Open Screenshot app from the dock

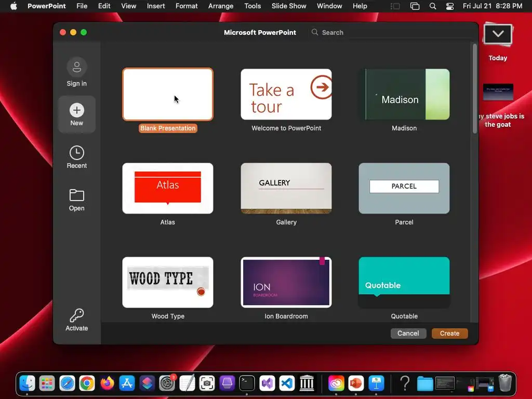tap(207, 383)
